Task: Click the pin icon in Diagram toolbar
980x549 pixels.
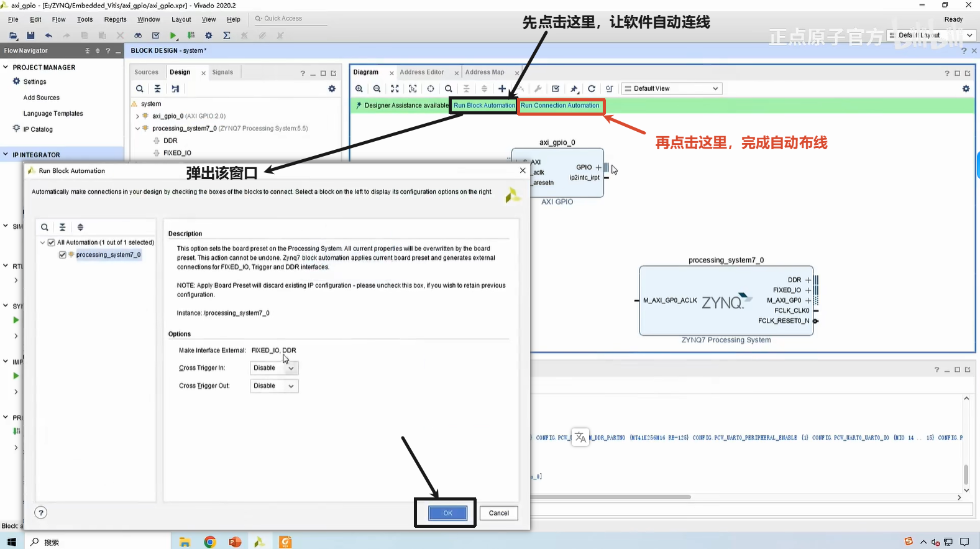Action: click(574, 89)
